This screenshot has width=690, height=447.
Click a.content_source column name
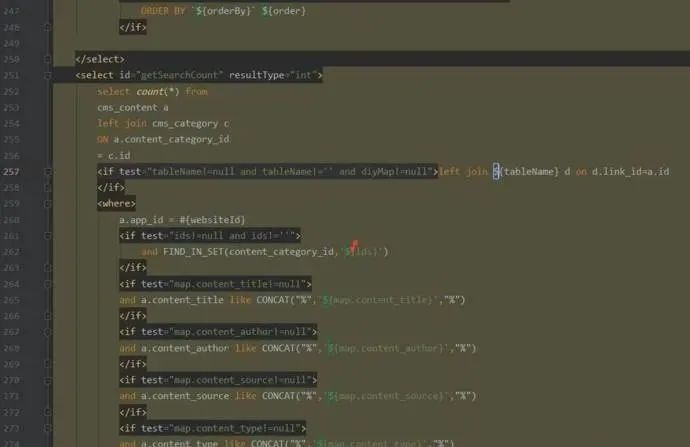tap(185, 396)
